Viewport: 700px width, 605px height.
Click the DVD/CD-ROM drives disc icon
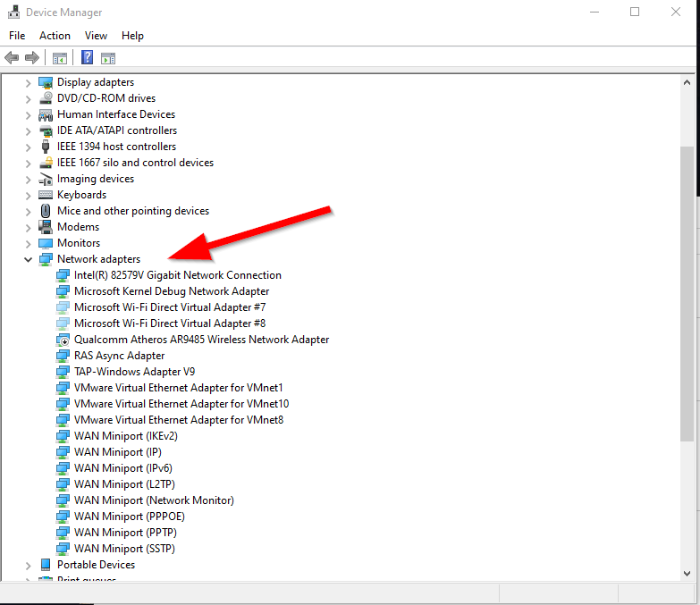tap(46, 98)
